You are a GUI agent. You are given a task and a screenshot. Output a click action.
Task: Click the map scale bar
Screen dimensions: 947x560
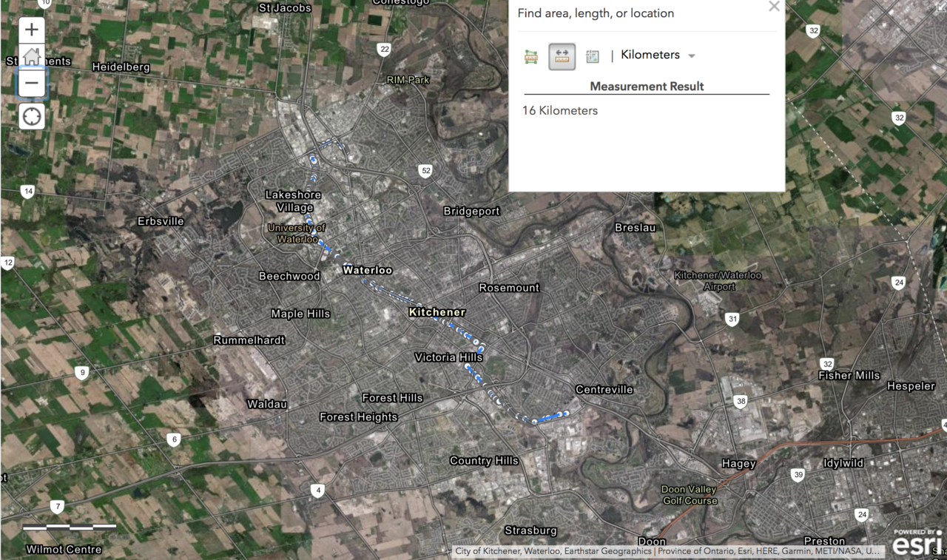(70, 527)
